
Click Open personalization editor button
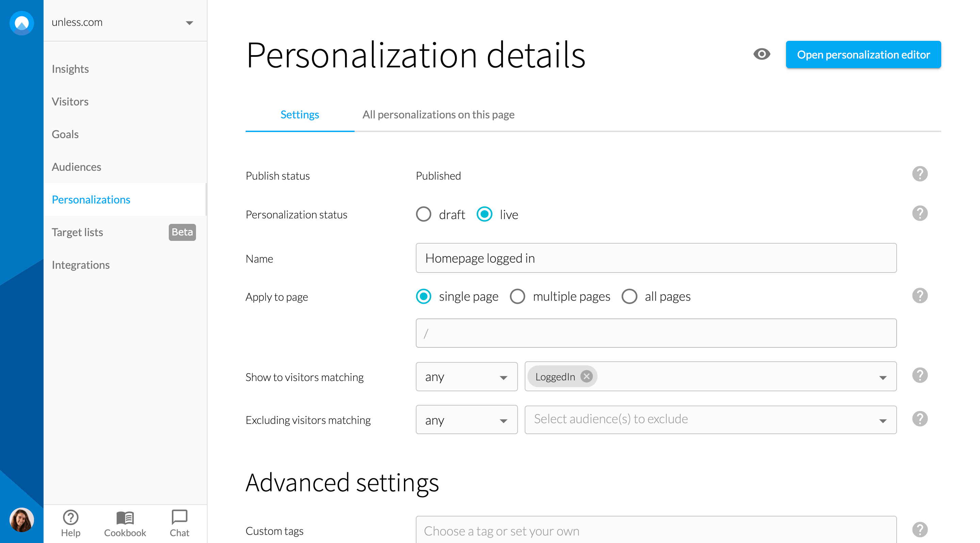[863, 54]
